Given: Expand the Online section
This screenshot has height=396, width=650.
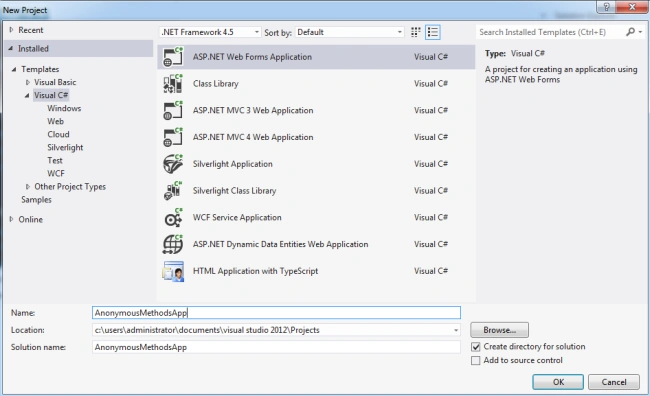Looking at the screenshot, I should [11, 219].
